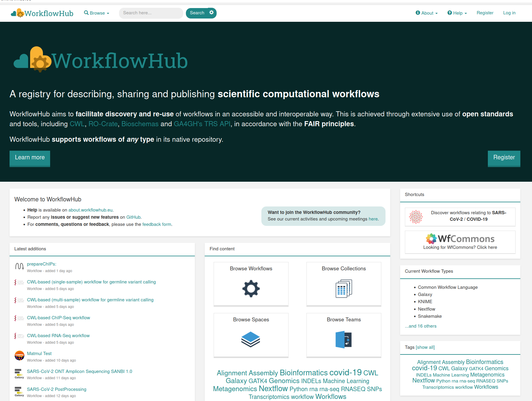The height and width of the screenshot is (401, 532).
Task: Focus the Search here input field
Action: [x=151, y=13]
